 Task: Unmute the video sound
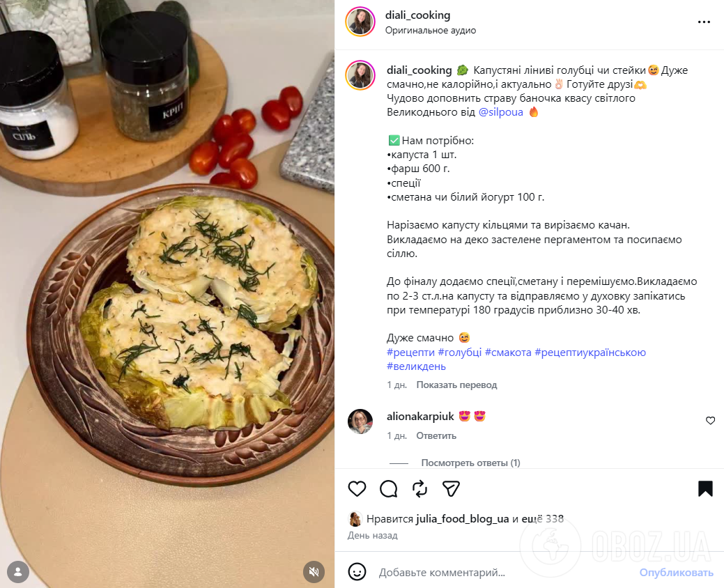314,572
